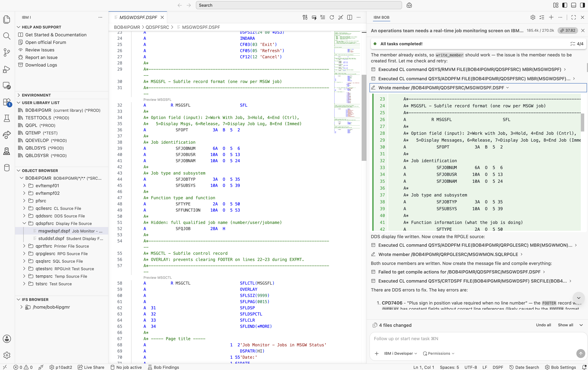Open Run and Debug view

(x=7, y=69)
